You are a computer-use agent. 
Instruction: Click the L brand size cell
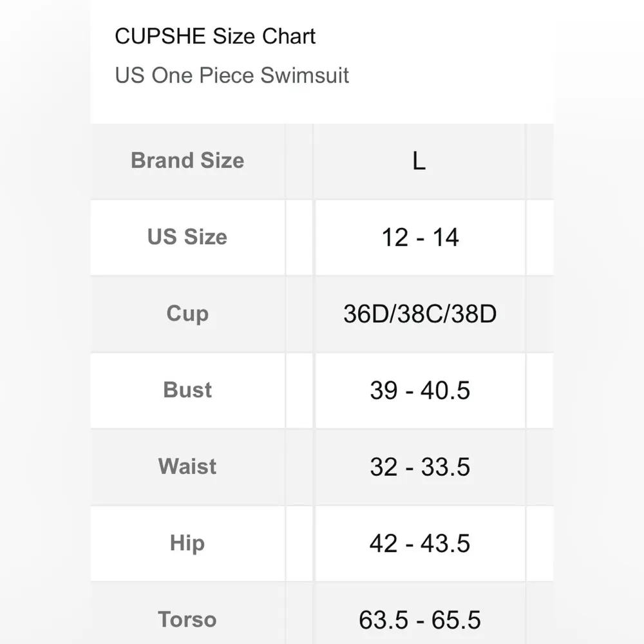[x=419, y=160]
